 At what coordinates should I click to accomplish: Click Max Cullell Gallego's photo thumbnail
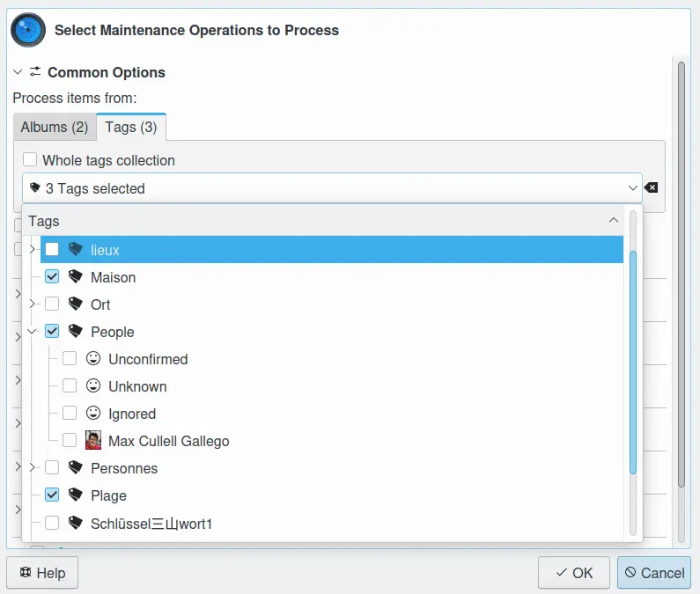pyautogui.click(x=93, y=441)
